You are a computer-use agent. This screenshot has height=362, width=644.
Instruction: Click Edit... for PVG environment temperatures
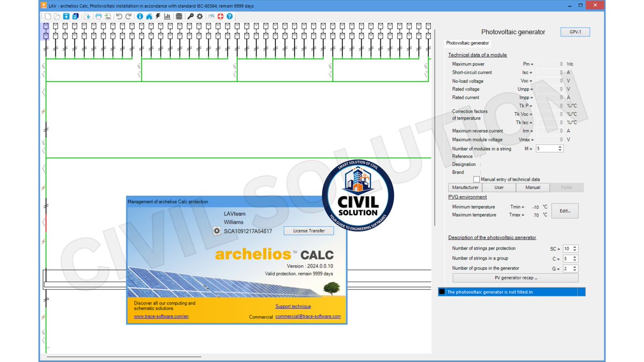click(565, 211)
